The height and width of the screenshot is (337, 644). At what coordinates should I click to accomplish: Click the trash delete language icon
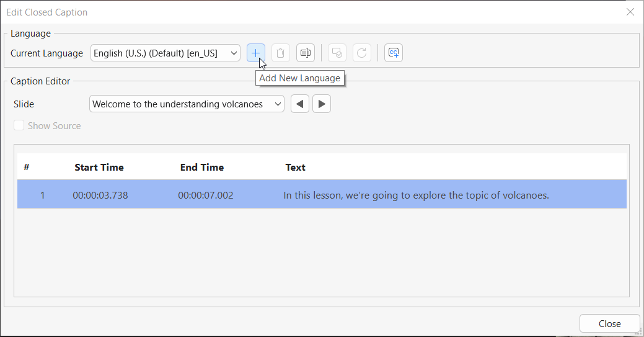281,53
